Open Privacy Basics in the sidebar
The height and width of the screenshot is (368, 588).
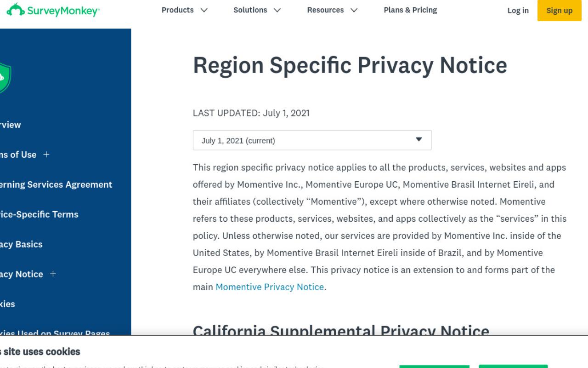click(21, 244)
